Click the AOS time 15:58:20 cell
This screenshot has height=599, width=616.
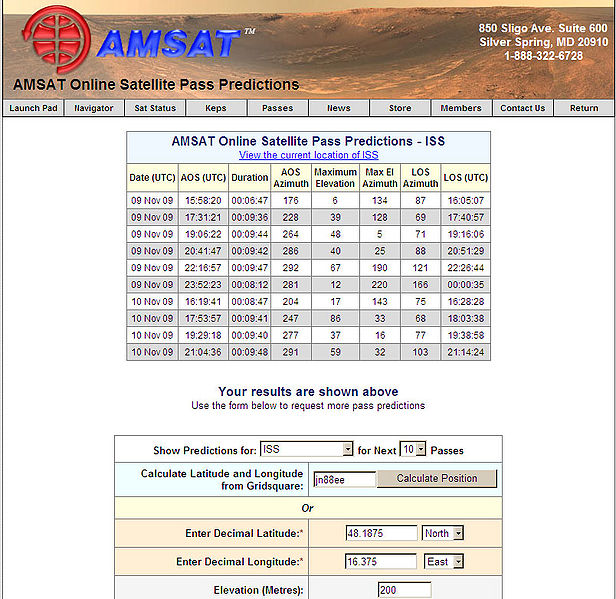(x=203, y=200)
